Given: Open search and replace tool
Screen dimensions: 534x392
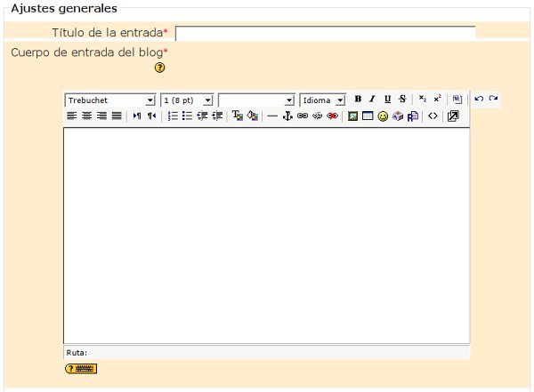Looking at the screenshot, I should (413, 116).
